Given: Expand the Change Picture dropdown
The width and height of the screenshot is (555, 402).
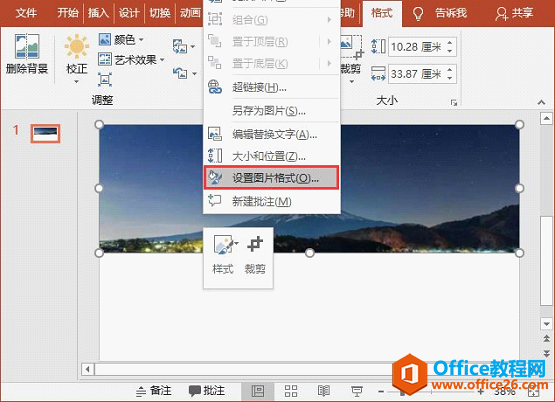Looking at the screenshot, I should [x=193, y=46].
